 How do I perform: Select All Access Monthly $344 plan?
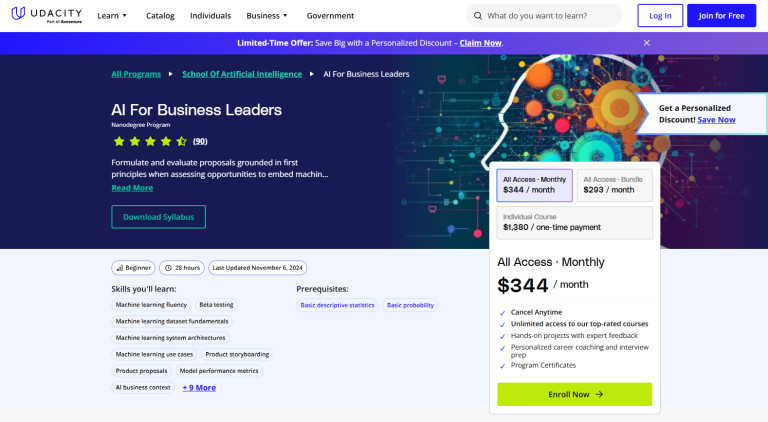[534, 185]
